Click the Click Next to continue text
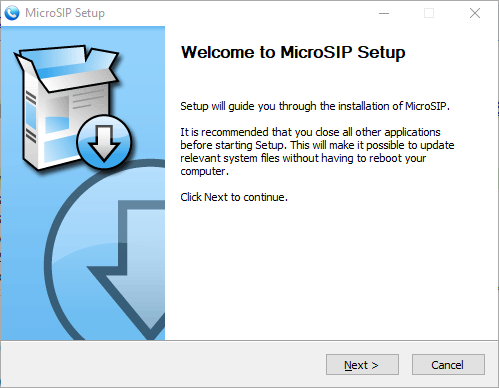Viewport: 499px width, 388px height. [x=234, y=197]
